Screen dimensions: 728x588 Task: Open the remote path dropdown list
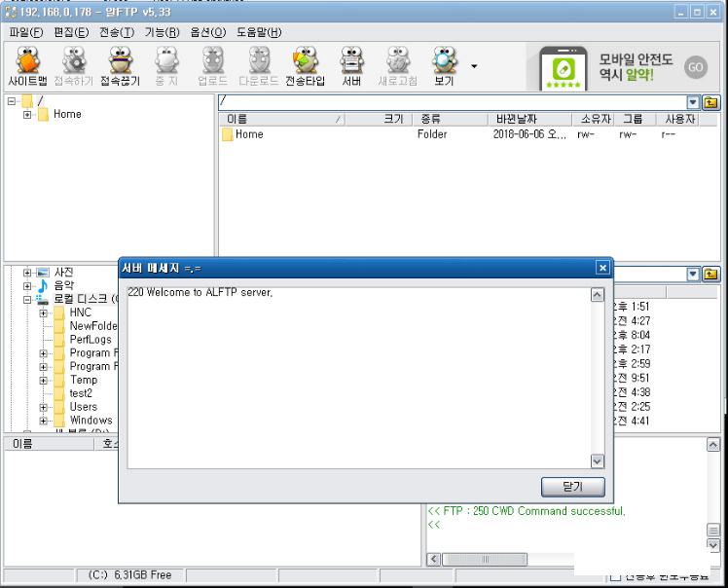[x=693, y=102]
